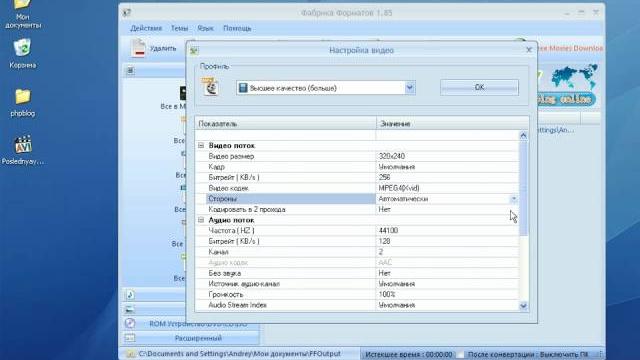Click the profile preset icon beside the dropdown
The width and height of the screenshot is (640, 360).
(210, 87)
